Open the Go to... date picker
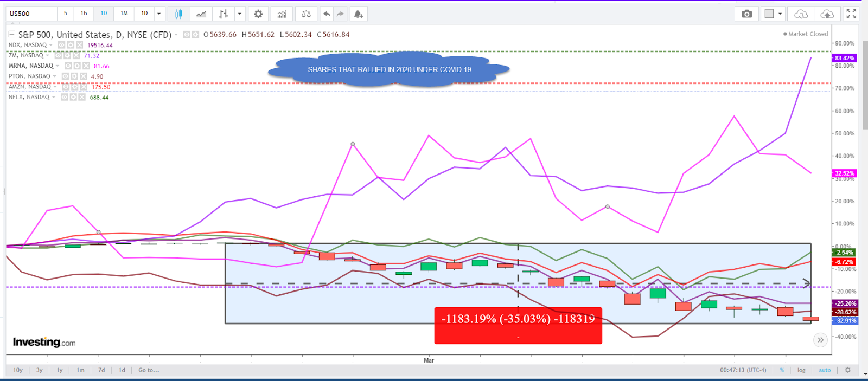The image size is (868, 381). click(x=149, y=370)
